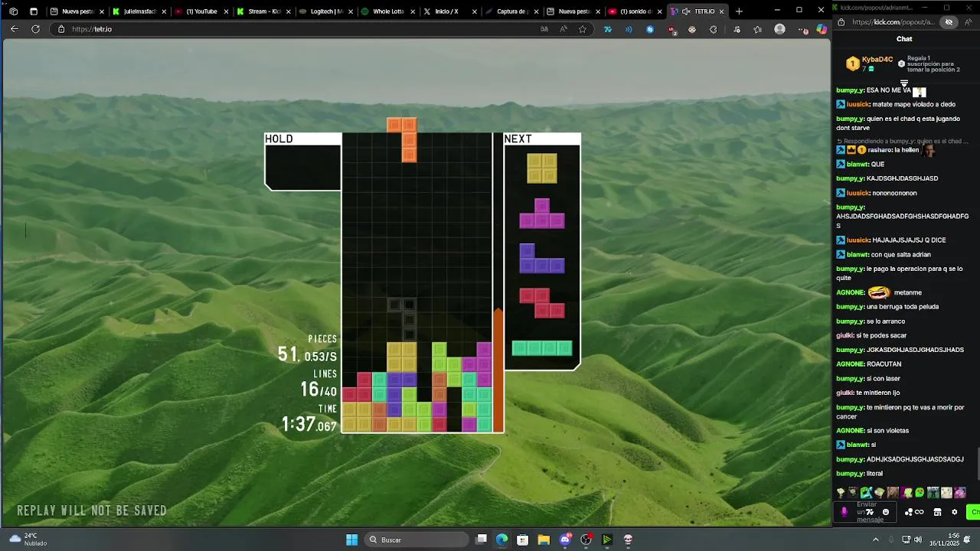Switch to the Inicio / X tab
Screen dimensions: 980x551
coord(449,11)
